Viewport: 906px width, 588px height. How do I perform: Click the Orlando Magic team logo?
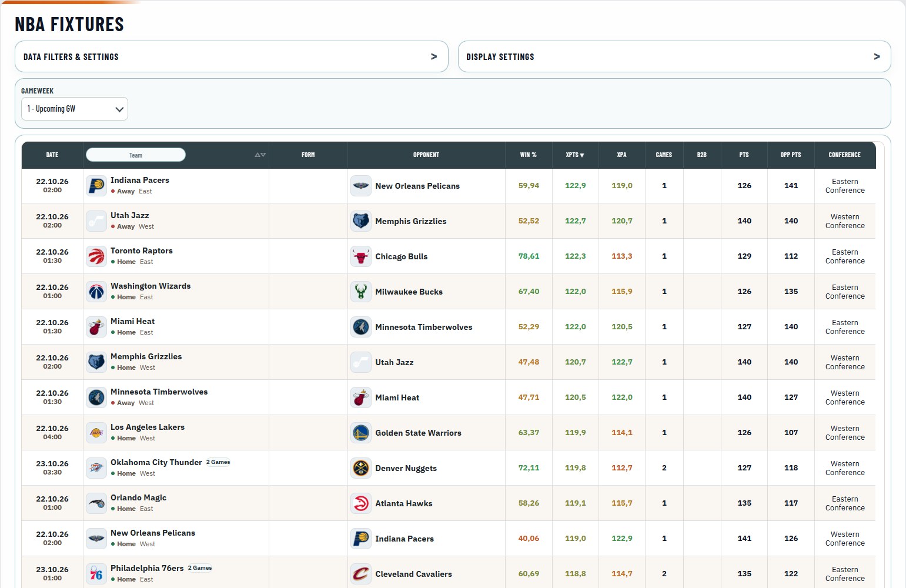click(x=96, y=503)
